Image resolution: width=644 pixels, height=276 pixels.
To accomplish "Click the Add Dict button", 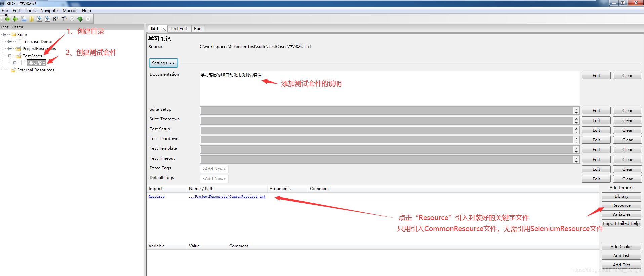I will click(621, 265).
